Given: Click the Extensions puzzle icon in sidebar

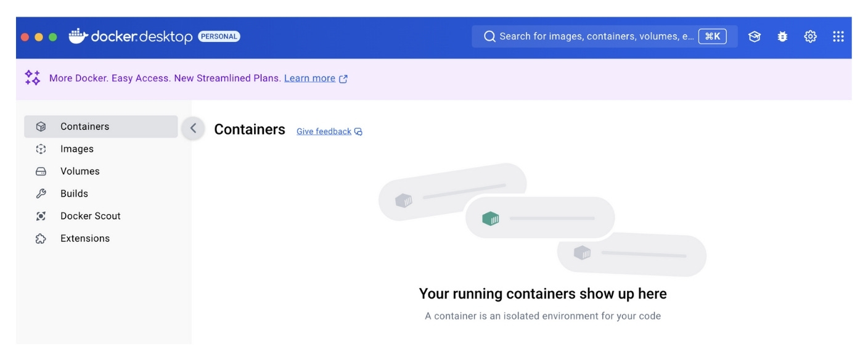Looking at the screenshot, I should point(41,239).
